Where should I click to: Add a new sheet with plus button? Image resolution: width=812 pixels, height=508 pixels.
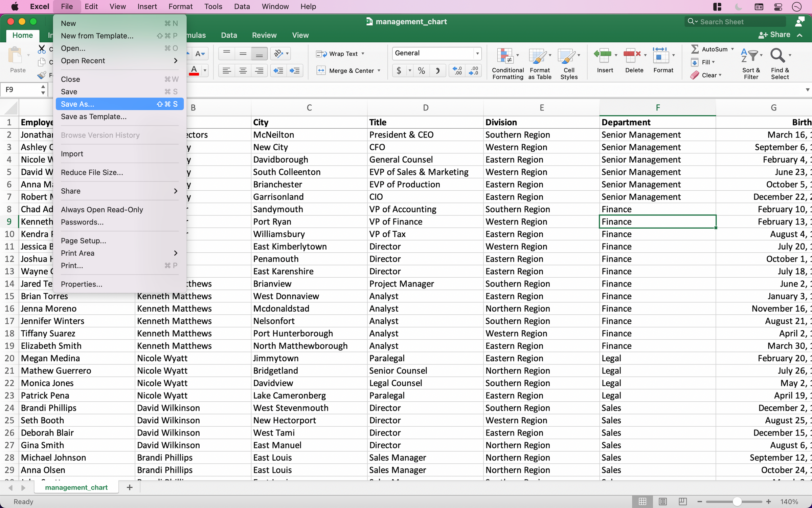pos(129,487)
